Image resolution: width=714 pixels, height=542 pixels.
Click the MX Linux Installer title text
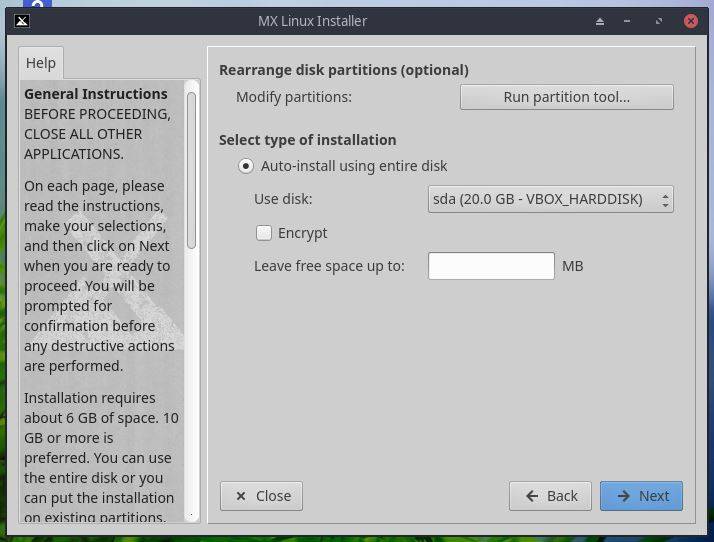(x=312, y=21)
